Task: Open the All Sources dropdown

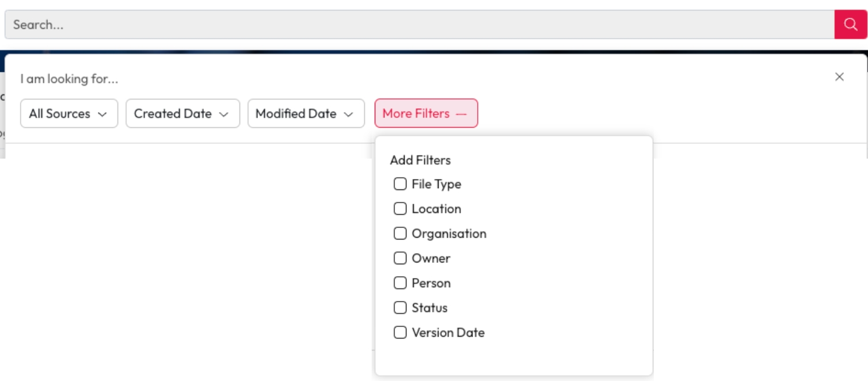Action: tap(68, 114)
